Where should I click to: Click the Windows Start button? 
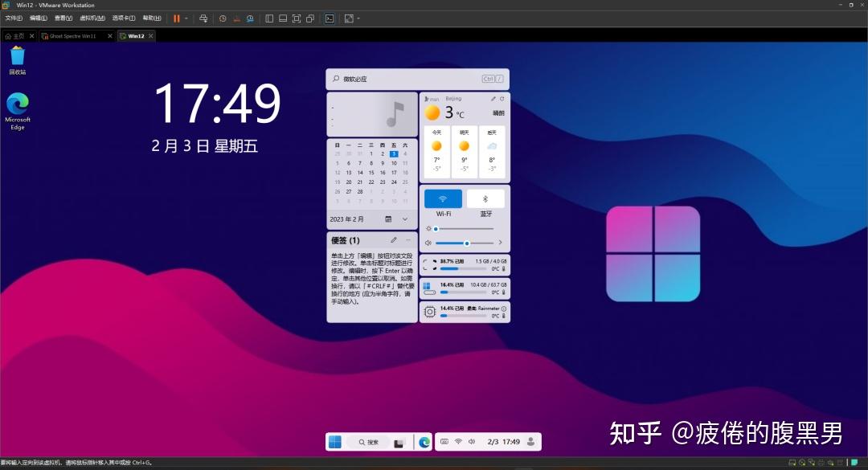(334, 441)
